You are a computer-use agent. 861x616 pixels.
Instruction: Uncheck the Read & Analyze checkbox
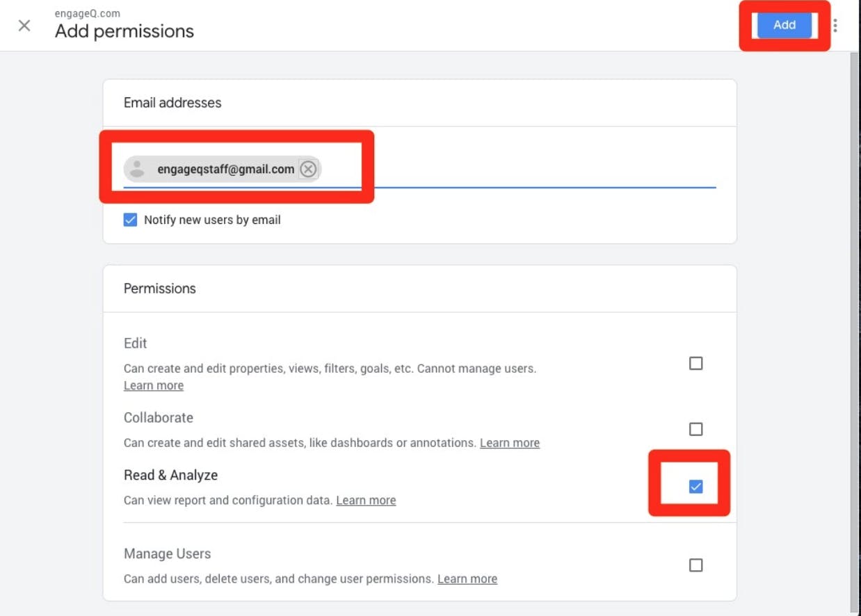click(695, 487)
